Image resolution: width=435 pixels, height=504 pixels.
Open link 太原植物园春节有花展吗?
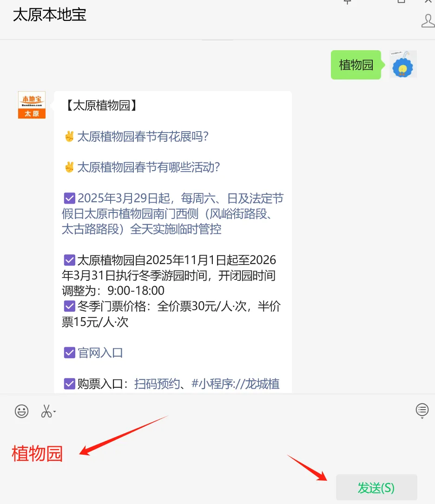tap(143, 137)
